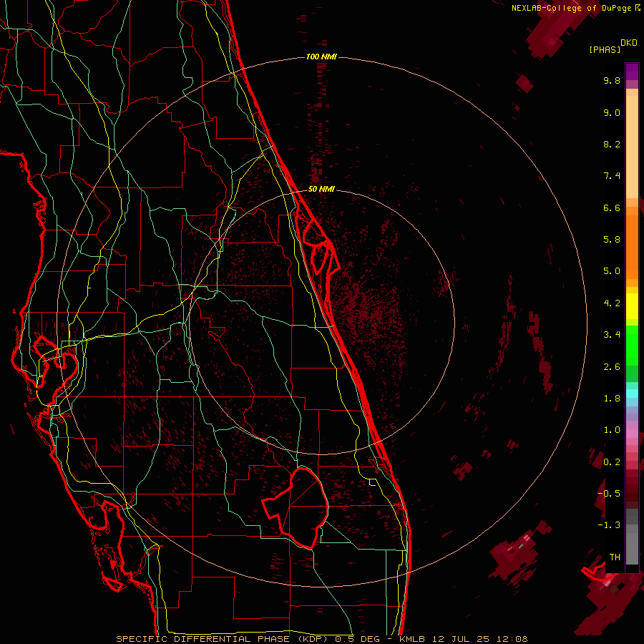Click the DKD label above the color scale
This screenshot has height=644, width=644.
tap(629, 43)
